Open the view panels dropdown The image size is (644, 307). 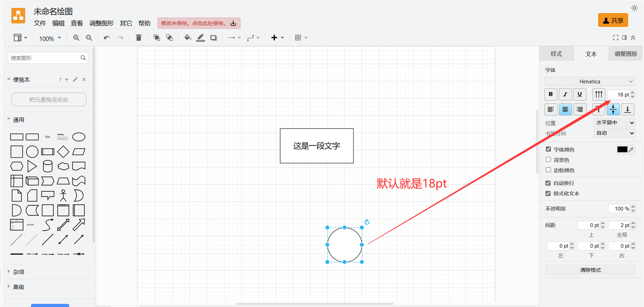(20, 38)
